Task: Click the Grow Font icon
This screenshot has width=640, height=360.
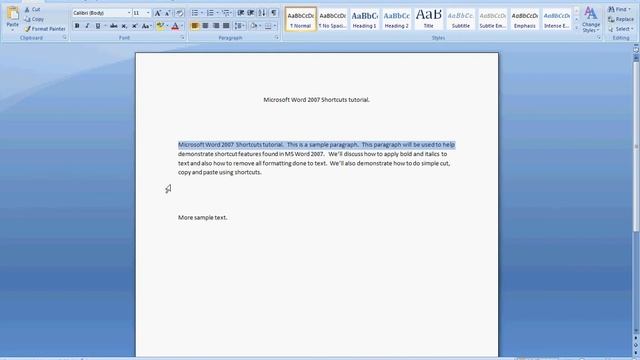Action: click(158, 13)
